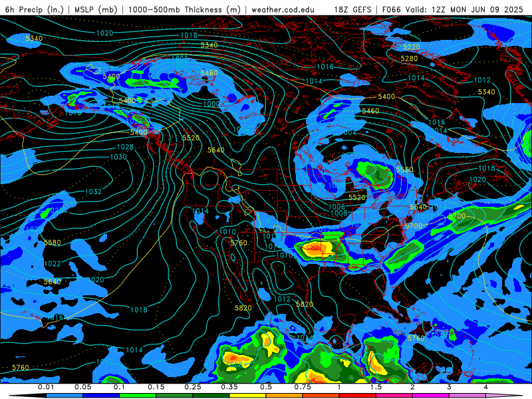532x399 pixels.
Task: Select the 5220 thickness contour label
Action: pos(411,47)
